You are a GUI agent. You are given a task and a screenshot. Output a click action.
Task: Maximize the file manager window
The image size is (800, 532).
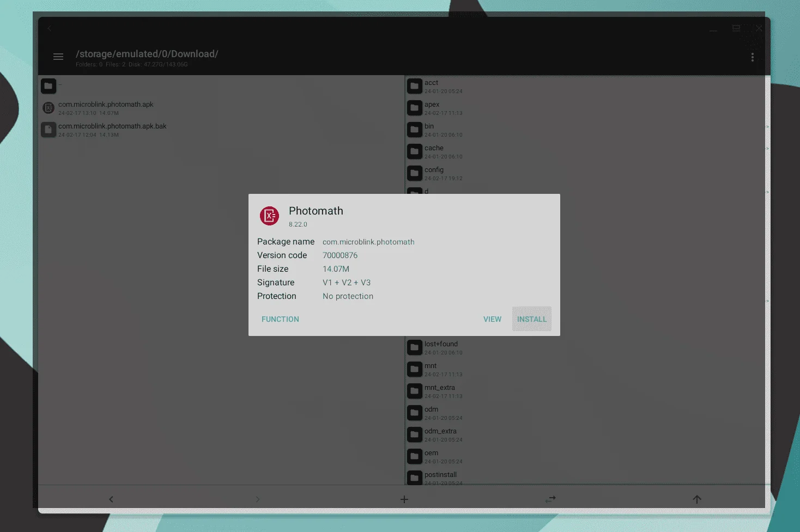(x=736, y=28)
